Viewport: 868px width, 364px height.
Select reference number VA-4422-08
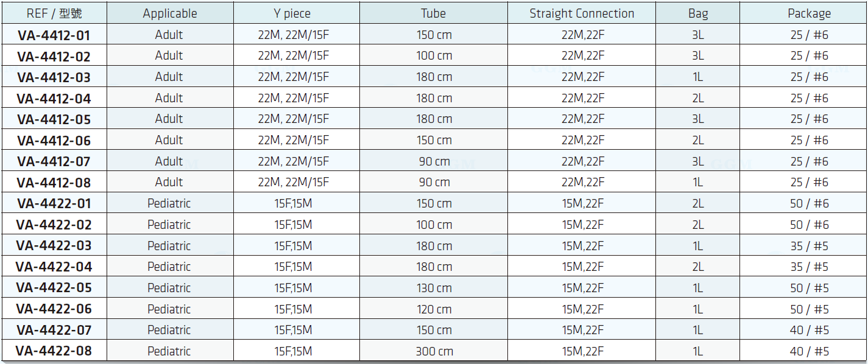pyautogui.click(x=54, y=351)
